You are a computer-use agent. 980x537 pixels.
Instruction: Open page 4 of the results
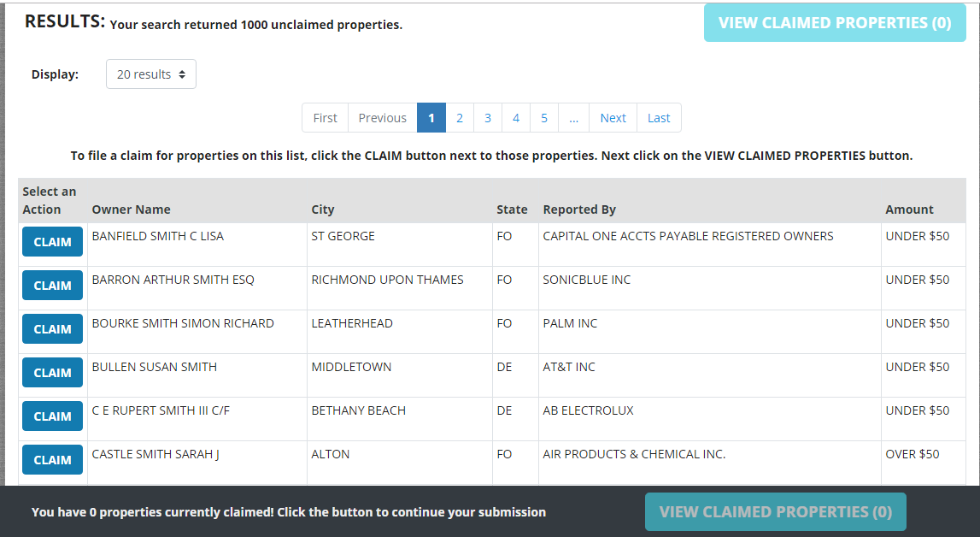pyautogui.click(x=516, y=117)
